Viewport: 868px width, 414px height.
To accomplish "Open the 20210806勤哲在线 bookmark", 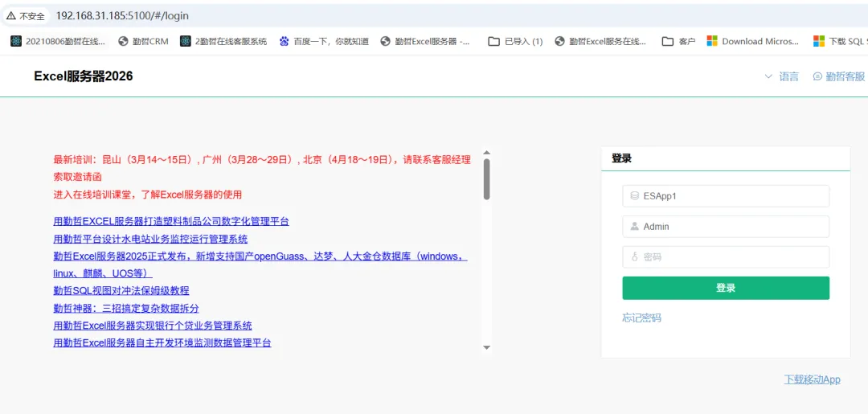I will click(x=58, y=41).
